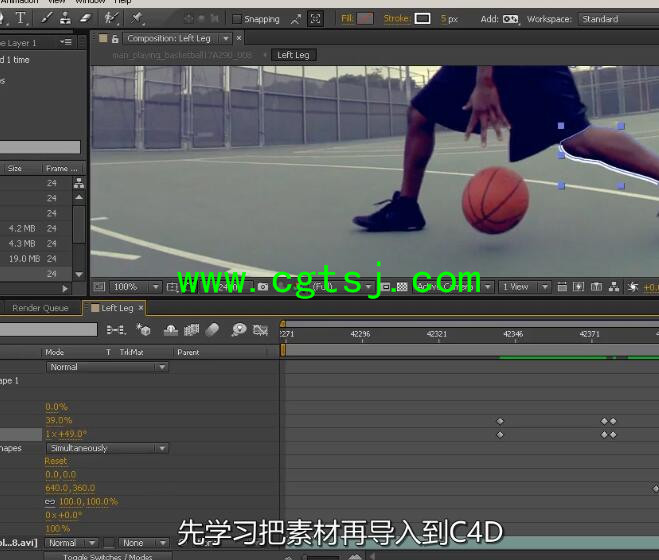
Task: Click Toggle Switches / Modes button
Action: point(108,556)
